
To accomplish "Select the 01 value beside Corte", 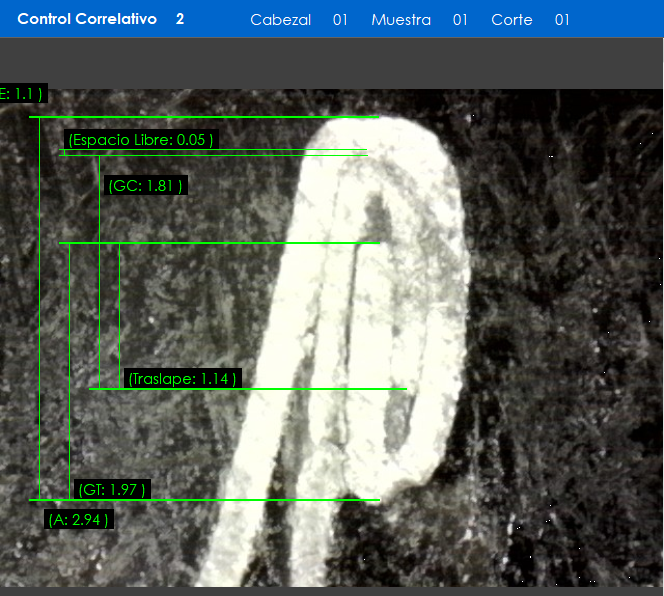I will click(562, 20).
